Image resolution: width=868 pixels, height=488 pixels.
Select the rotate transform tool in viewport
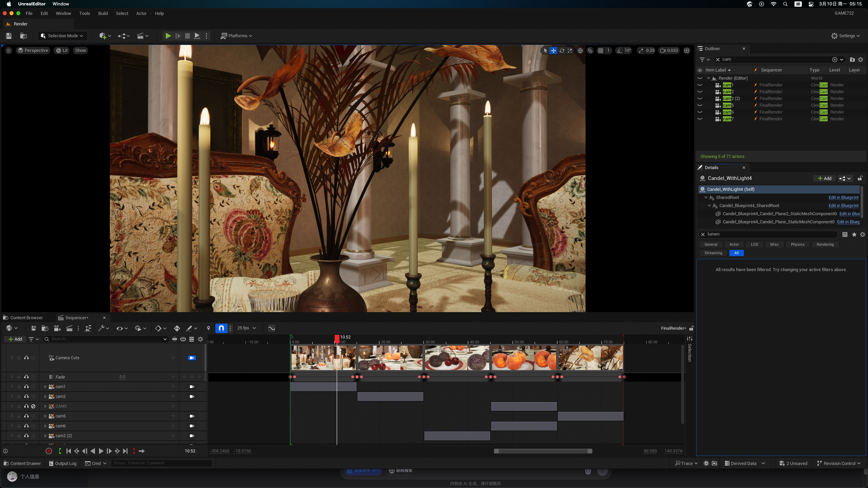coord(562,50)
